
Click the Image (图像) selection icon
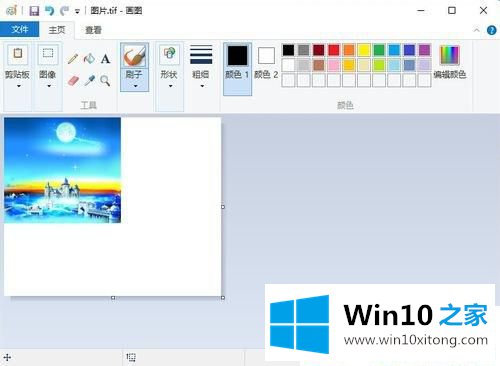(x=48, y=54)
